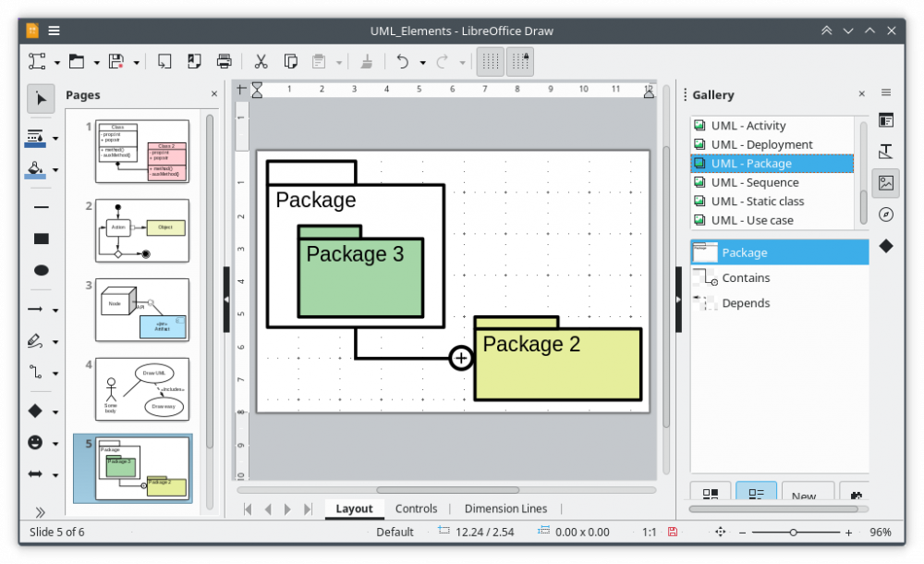Click the zoom in plus button
The height and width of the screenshot is (564, 924).
pos(848,533)
